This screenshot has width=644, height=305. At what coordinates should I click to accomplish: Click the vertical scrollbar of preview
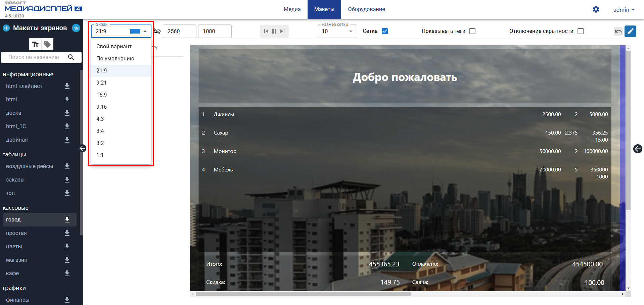(x=628, y=131)
